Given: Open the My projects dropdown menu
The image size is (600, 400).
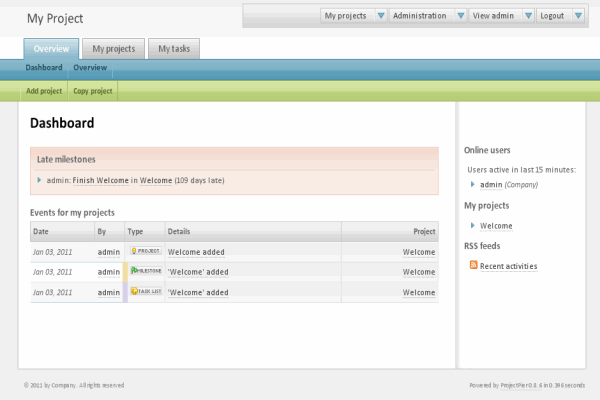Looking at the screenshot, I should pos(380,16).
